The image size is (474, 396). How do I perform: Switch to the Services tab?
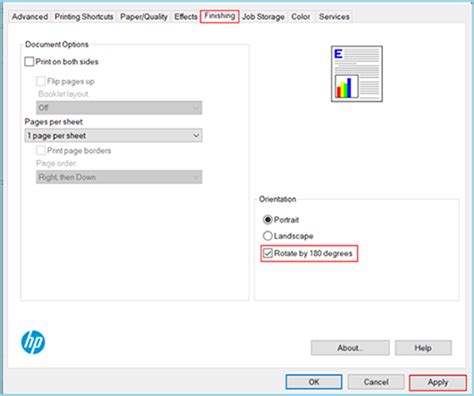click(334, 17)
